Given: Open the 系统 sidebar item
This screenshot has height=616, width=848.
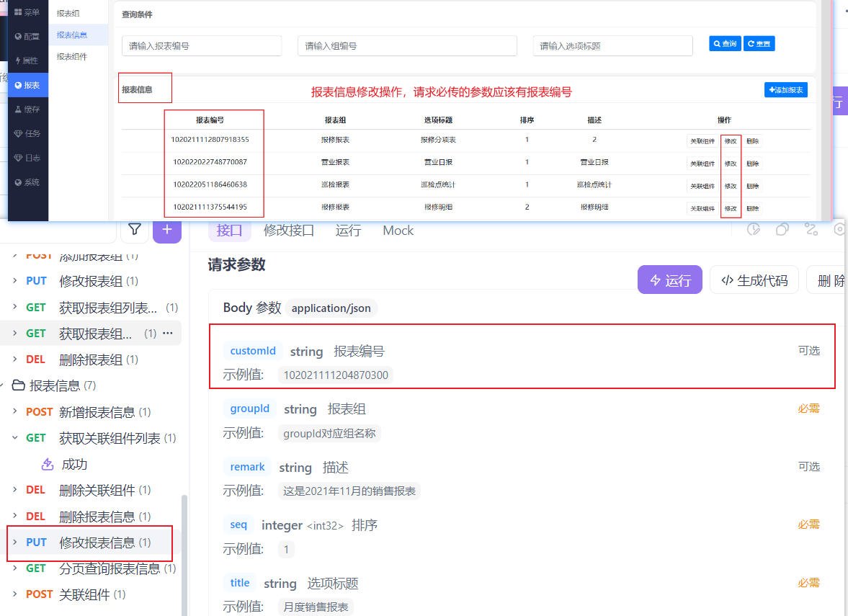Looking at the screenshot, I should pos(27,182).
